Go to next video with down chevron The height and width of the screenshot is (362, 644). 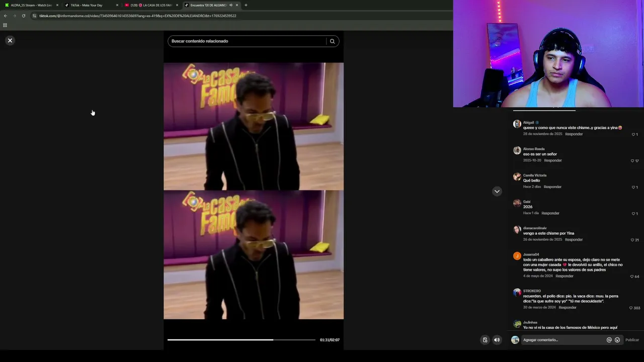(x=497, y=191)
